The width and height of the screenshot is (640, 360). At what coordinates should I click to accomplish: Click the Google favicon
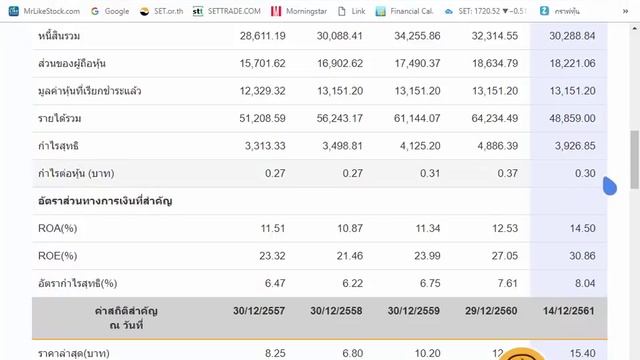95,11
